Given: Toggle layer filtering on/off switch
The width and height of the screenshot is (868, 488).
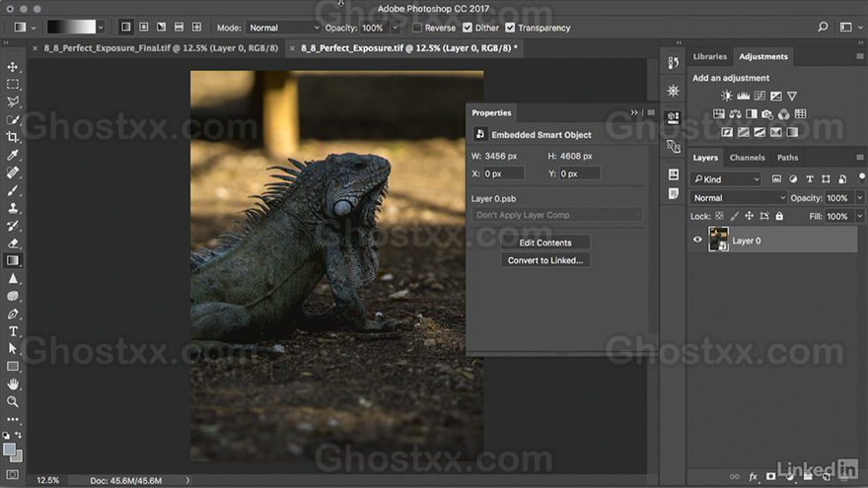Looking at the screenshot, I should pyautogui.click(x=861, y=177).
